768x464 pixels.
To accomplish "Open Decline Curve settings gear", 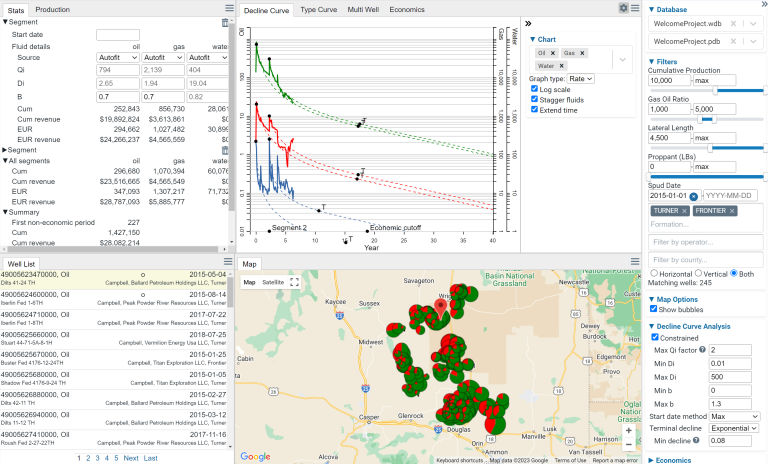I will pyautogui.click(x=623, y=8).
